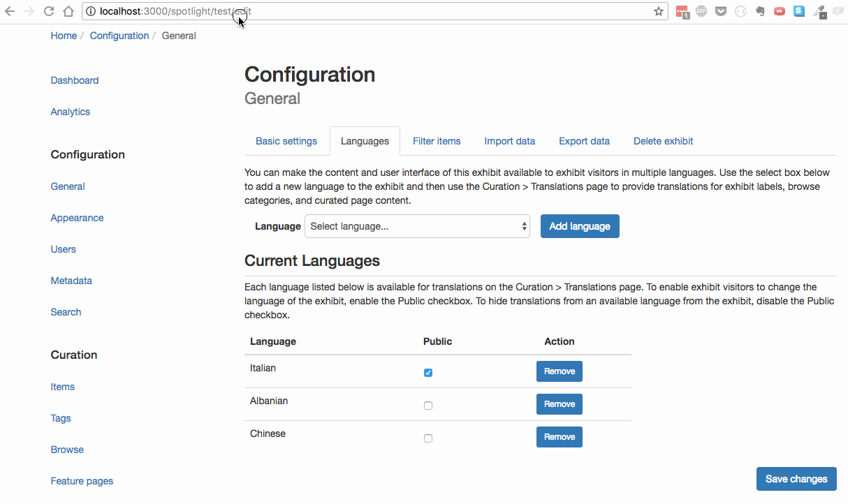The height and width of the screenshot is (504, 848).
Task: Bookmark this page with the star icon
Action: coord(657,11)
